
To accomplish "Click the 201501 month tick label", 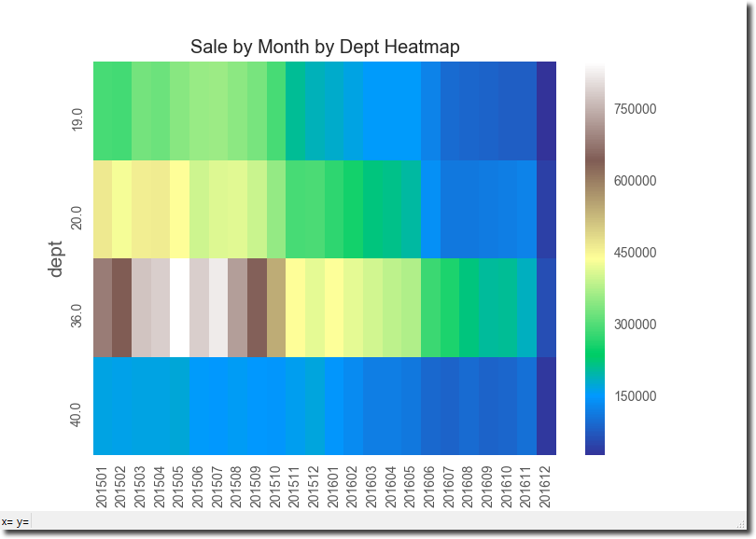I will pyautogui.click(x=101, y=487).
